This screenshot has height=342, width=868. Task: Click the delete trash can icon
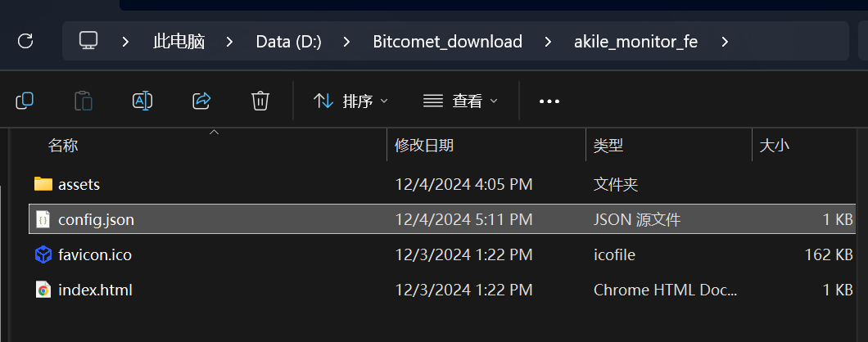click(x=260, y=101)
